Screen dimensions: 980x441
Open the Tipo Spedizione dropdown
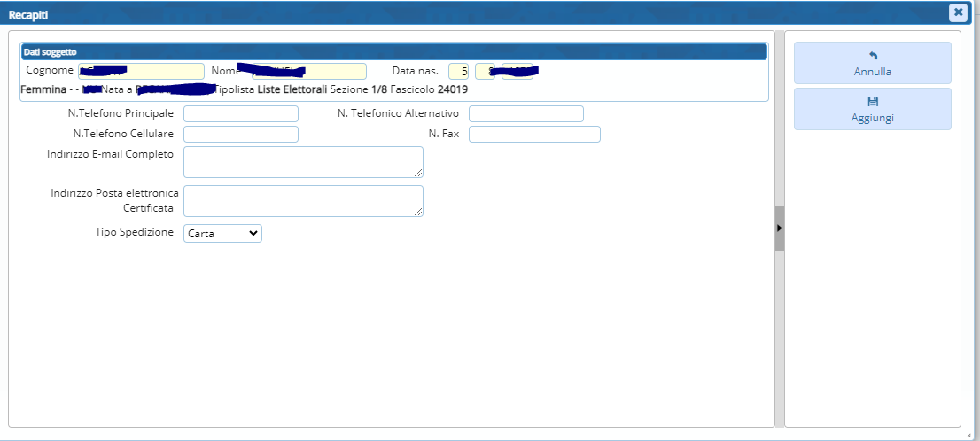coord(222,233)
